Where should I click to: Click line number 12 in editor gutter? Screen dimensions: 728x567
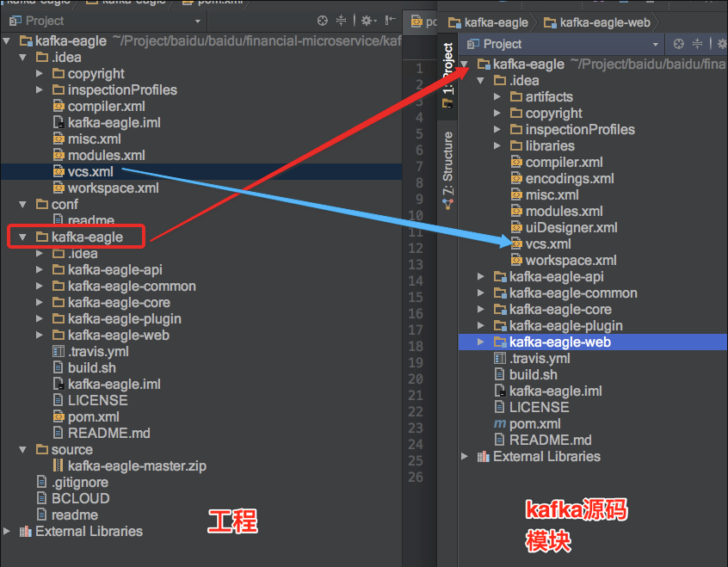pyautogui.click(x=416, y=248)
